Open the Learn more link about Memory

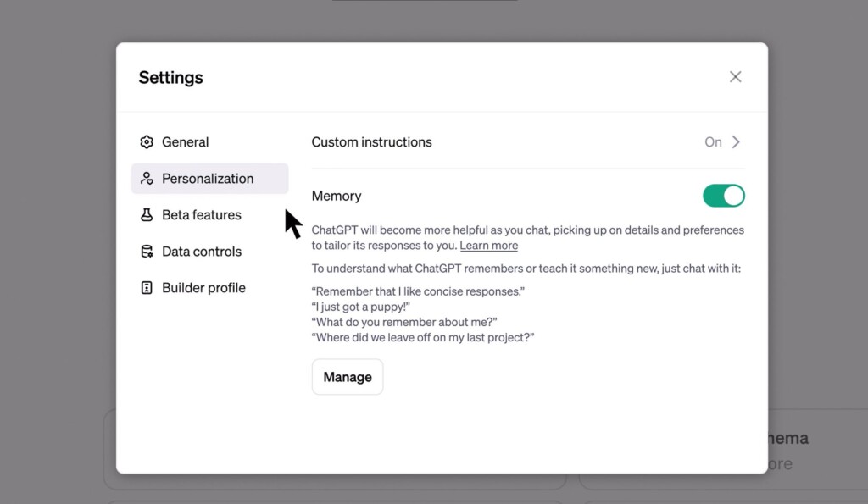[488, 245]
